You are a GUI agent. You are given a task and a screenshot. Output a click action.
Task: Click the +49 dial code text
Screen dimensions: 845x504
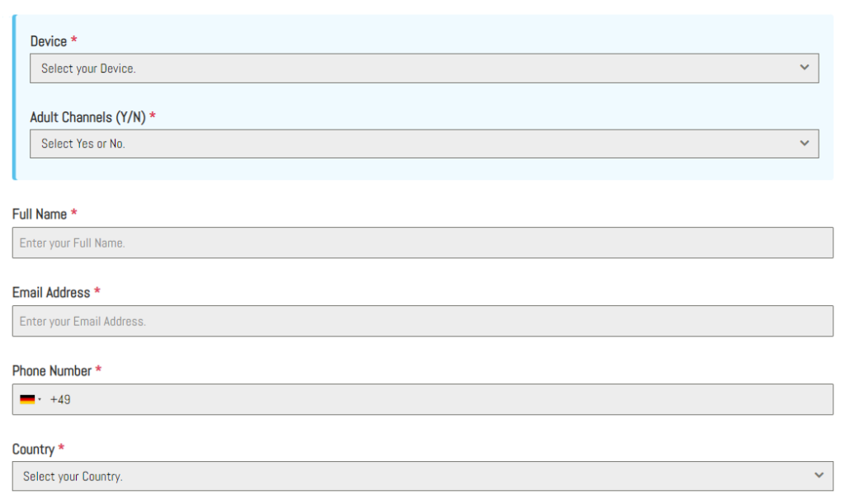(60, 399)
